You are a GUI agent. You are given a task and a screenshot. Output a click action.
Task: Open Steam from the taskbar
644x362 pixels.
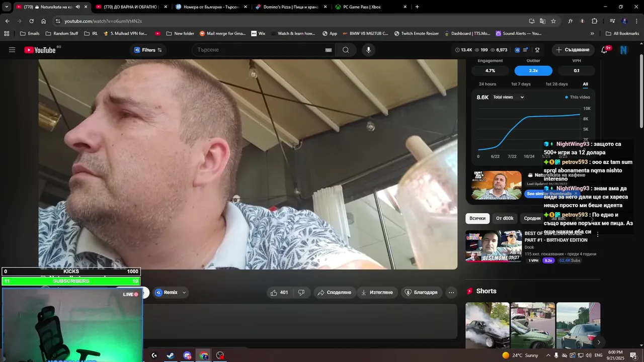pyautogui.click(x=171, y=355)
